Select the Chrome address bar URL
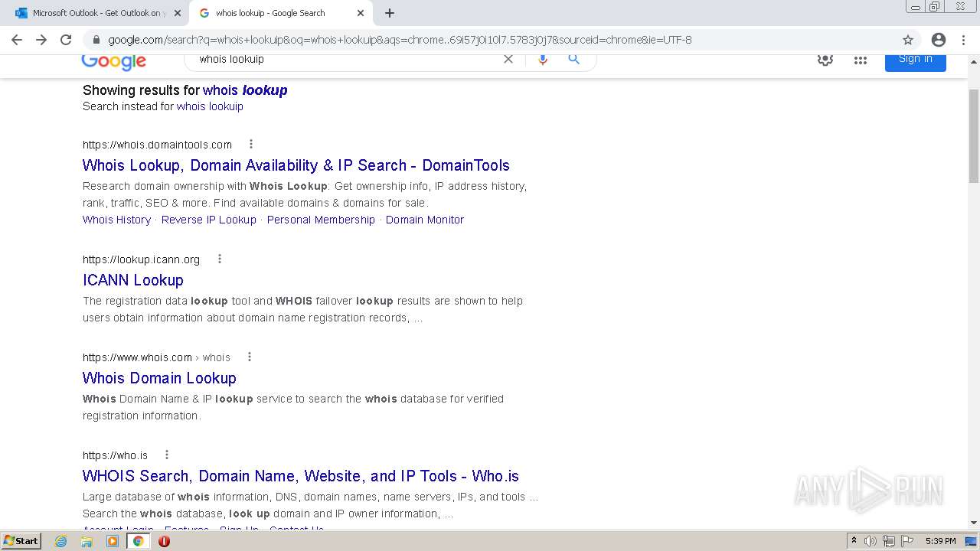The height and width of the screenshot is (551, 980). click(x=400, y=40)
